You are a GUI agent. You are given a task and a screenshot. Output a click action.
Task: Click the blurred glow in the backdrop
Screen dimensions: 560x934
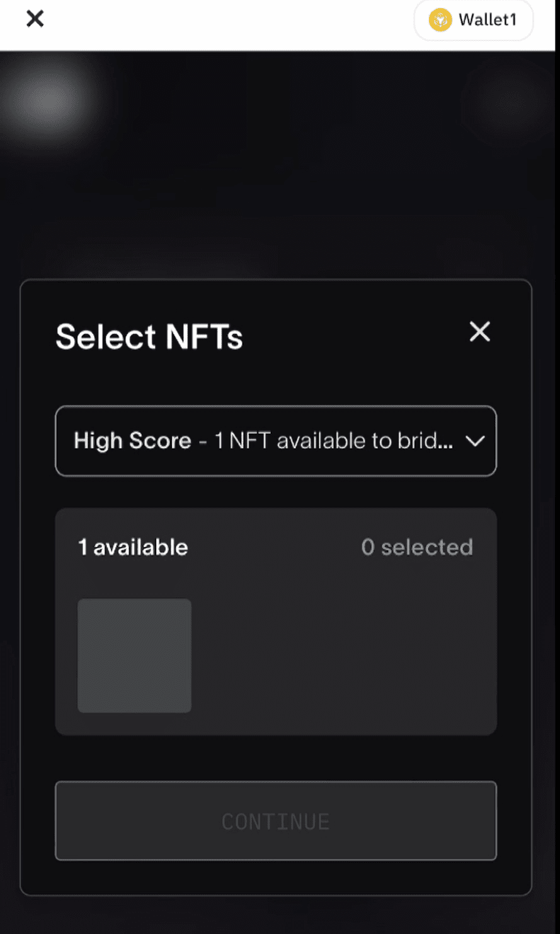[47, 101]
